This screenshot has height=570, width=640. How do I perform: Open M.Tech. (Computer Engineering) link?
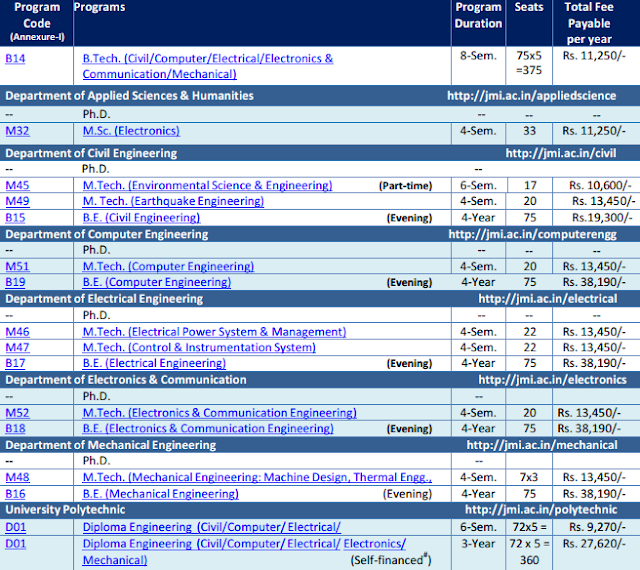coord(168,267)
